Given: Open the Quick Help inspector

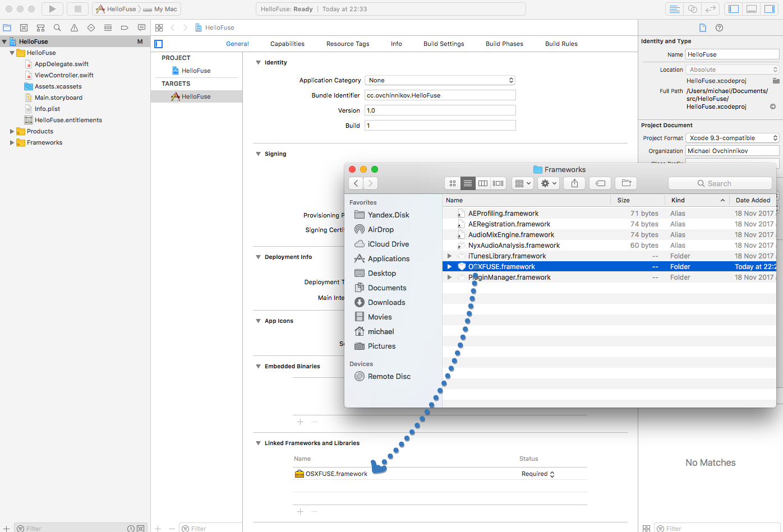Looking at the screenshot, I should (x=719, y=27).
